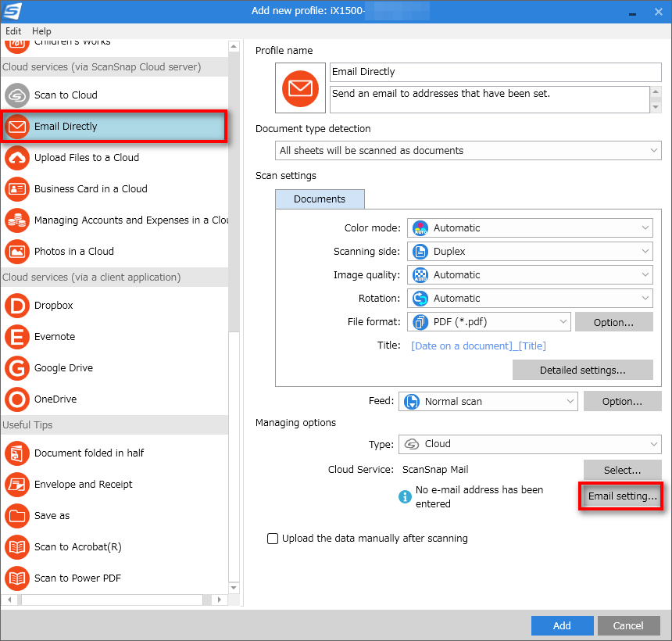Click the Color mode auto icon

[420, 228]
